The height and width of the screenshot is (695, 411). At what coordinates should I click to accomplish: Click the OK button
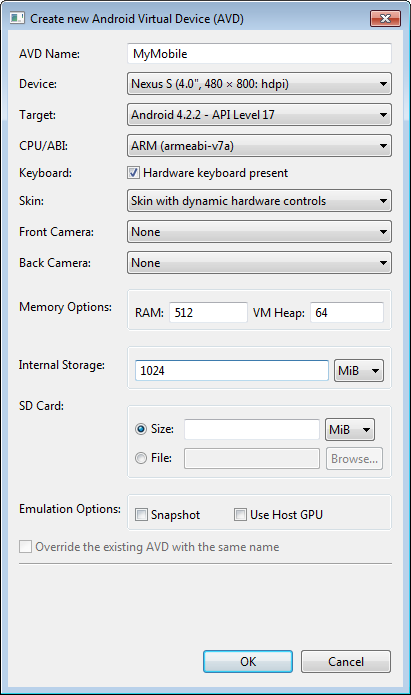point(248,662)
